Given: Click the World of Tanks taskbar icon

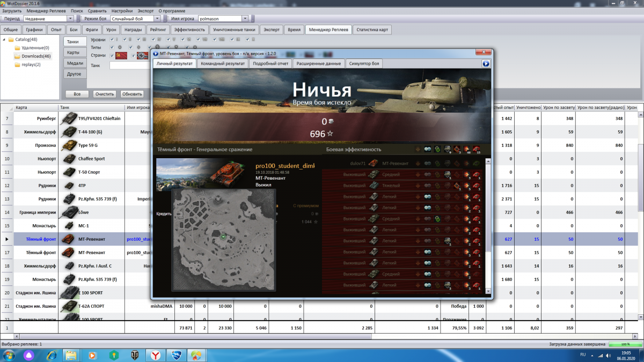Looking at the screenshot, I should pos(135,354).
